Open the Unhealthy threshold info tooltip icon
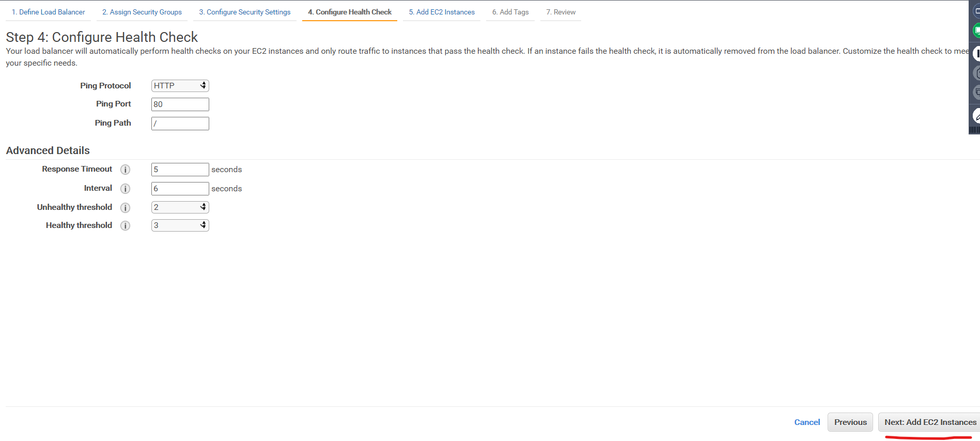Screen dimensions: 980x441 point(125,208)
